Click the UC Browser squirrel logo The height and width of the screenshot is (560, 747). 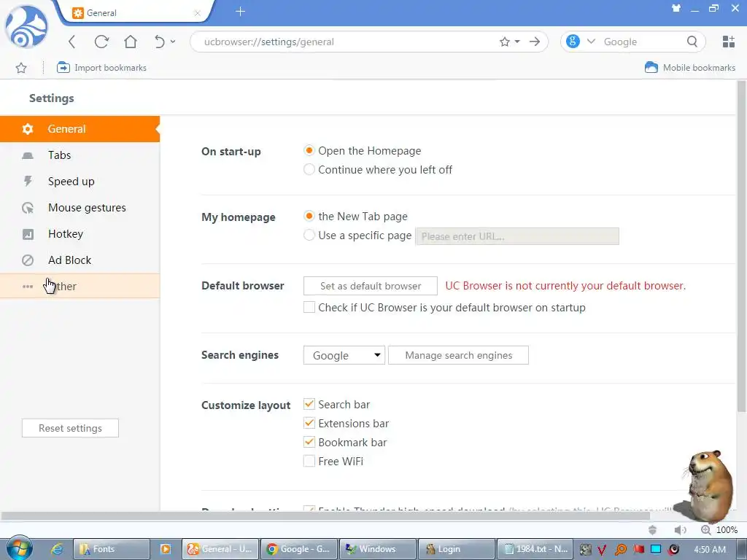click(x=27, y=26)
